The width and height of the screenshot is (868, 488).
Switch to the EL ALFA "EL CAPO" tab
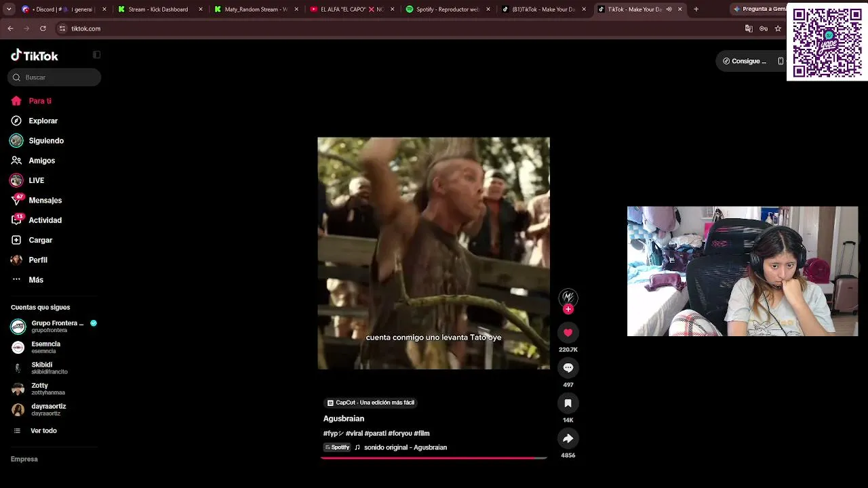pyautogui.click(x=352, y=9)
